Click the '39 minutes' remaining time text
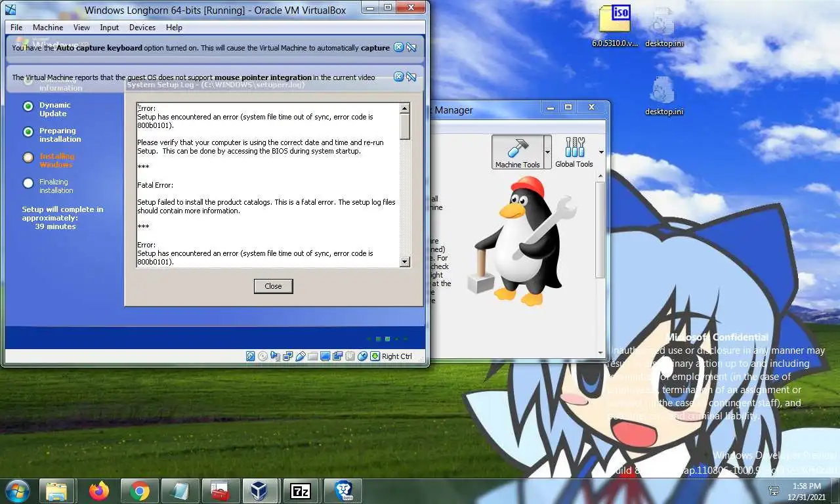The width and height of the screenshot is (840, 504). 55,226
